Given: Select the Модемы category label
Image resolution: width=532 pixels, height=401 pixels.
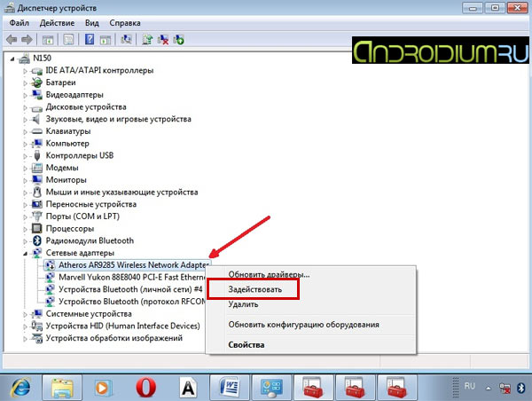Looking at the screenshot, I should click(x=62, y=168).
